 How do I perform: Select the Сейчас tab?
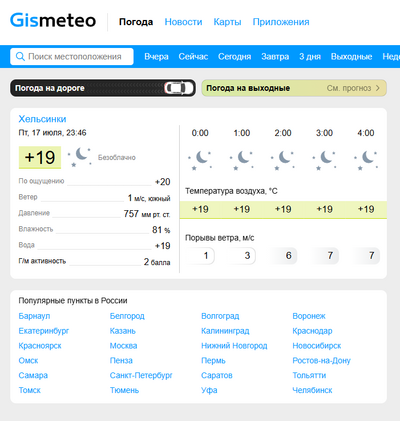pyautogui.click(x=193, y=57)
